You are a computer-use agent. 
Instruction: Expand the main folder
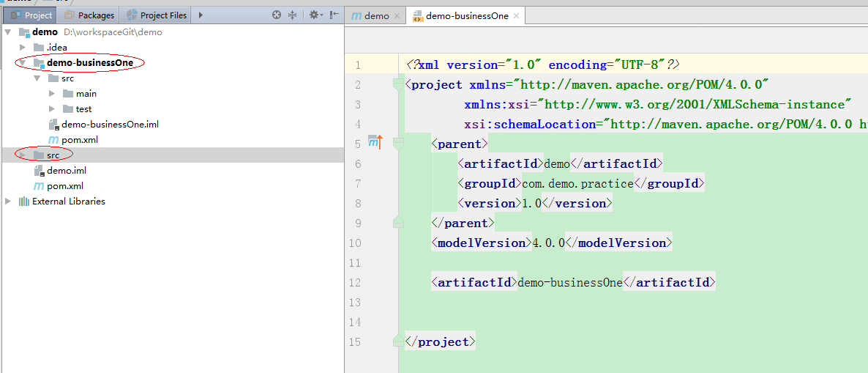(x=52, y=94)
